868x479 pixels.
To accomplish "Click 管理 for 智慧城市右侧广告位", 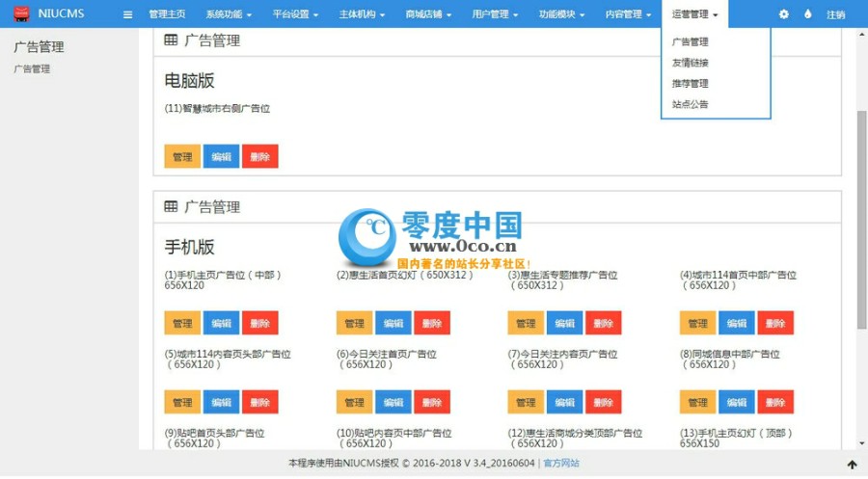I will [x=182, y=156].
